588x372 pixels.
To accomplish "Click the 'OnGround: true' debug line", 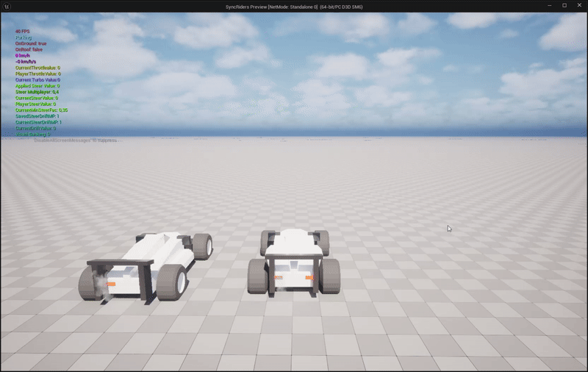I will point(31,43).
